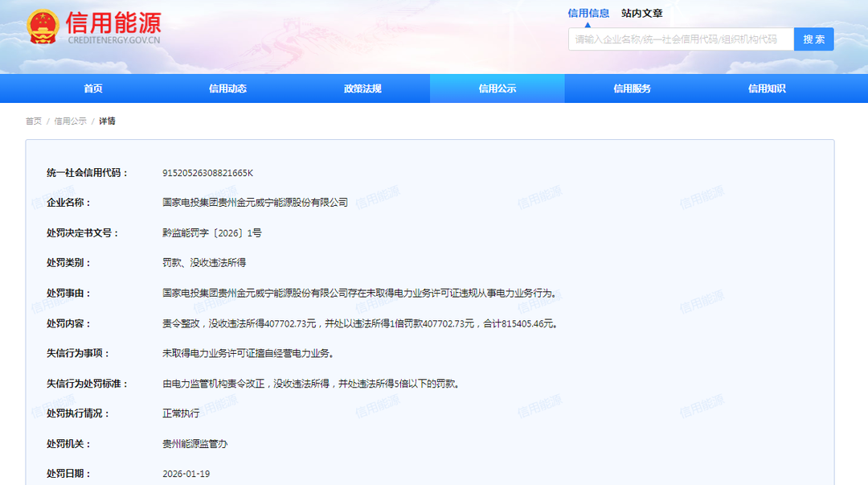
Task: Open the 政策法规 navigation item
Action: click(362, 88)
